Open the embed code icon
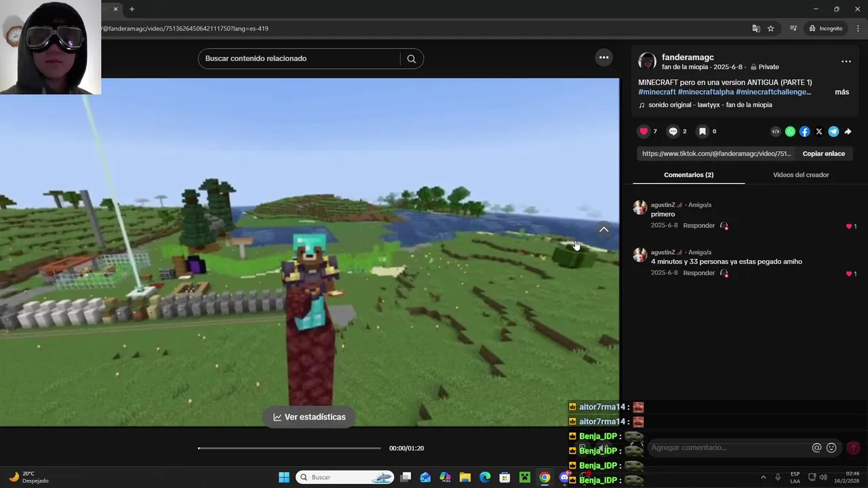The width and height of the screenshot is (868, 488). click(776, 131)
